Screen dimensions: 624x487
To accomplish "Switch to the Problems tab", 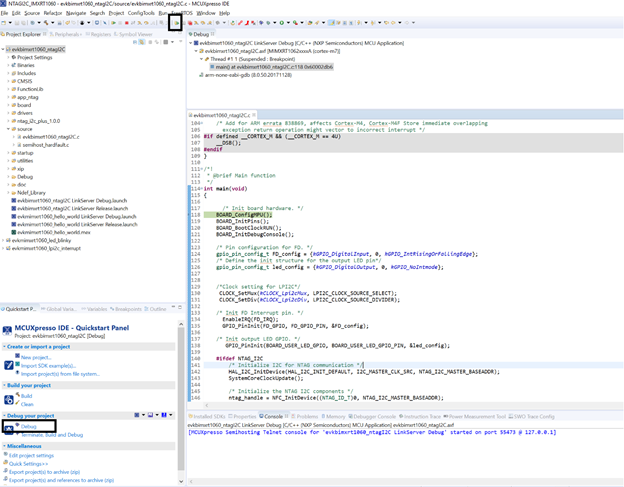I will [x=304, y=417].
